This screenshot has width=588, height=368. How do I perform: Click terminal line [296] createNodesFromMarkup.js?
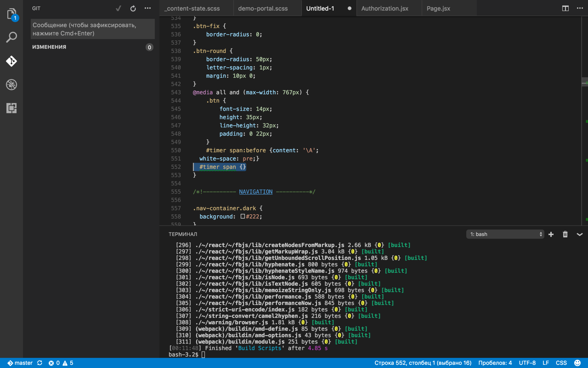(x=293, y=245)
